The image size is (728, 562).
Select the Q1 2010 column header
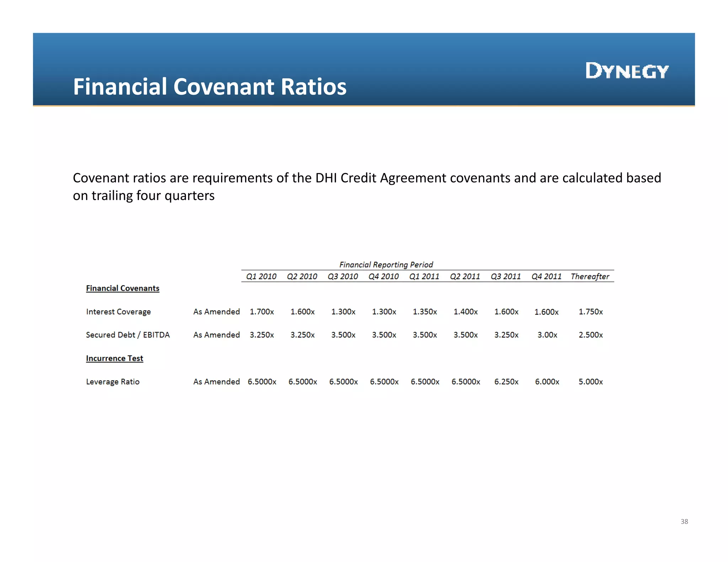(261, 276)
